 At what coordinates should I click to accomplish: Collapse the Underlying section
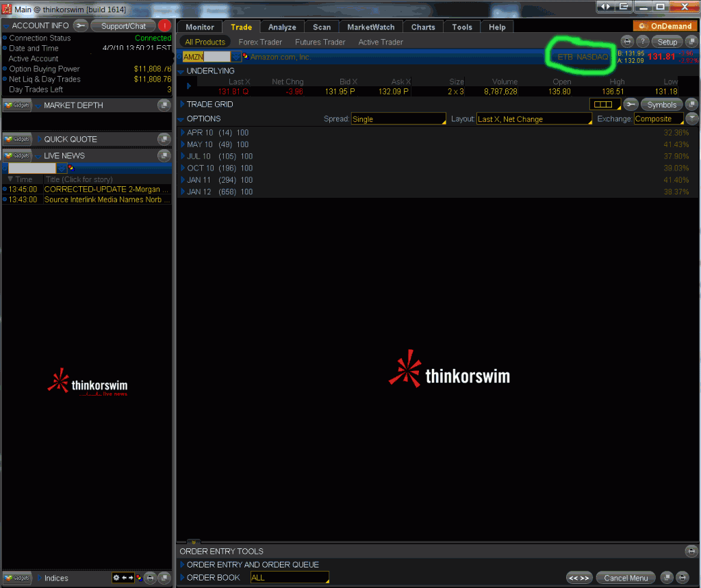pyautogui.click(x=181, y=71)
